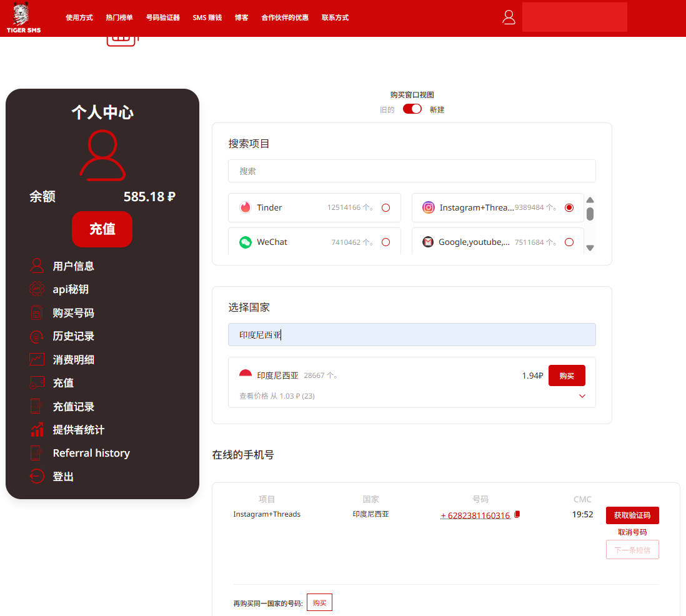Click the 搜索 project search field
The image size is (686, 616).
coord(412,171)
